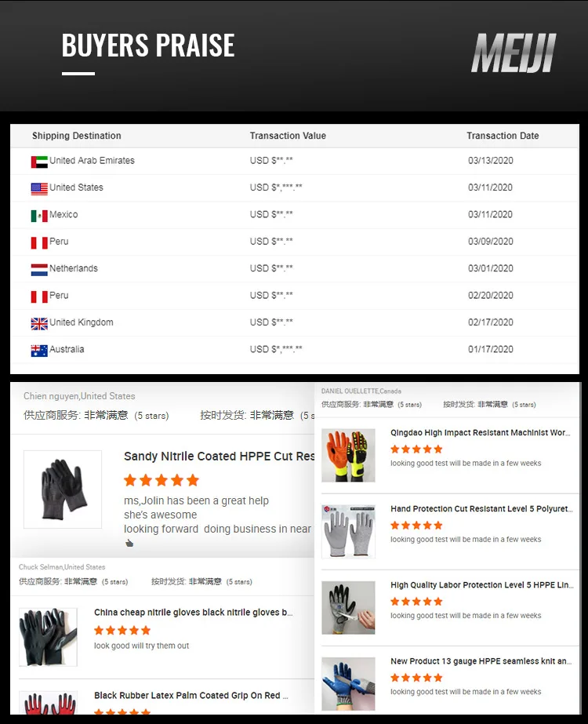Click the star rating under High Quality Labor Protection
Image resolution: width=588 pixels, height=724 pixels.
[416, 601]
